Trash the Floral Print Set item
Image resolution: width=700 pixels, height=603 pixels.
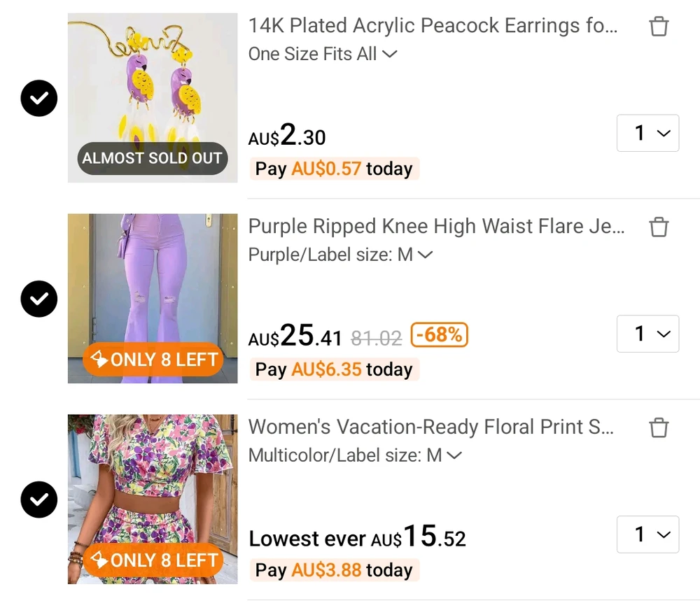click(x=659, y=427)
